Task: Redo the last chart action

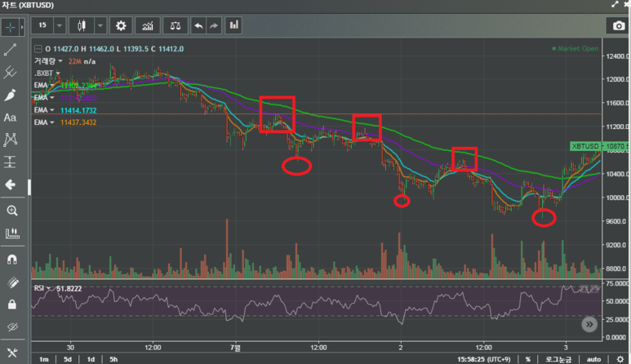Action: pos(214,26)
